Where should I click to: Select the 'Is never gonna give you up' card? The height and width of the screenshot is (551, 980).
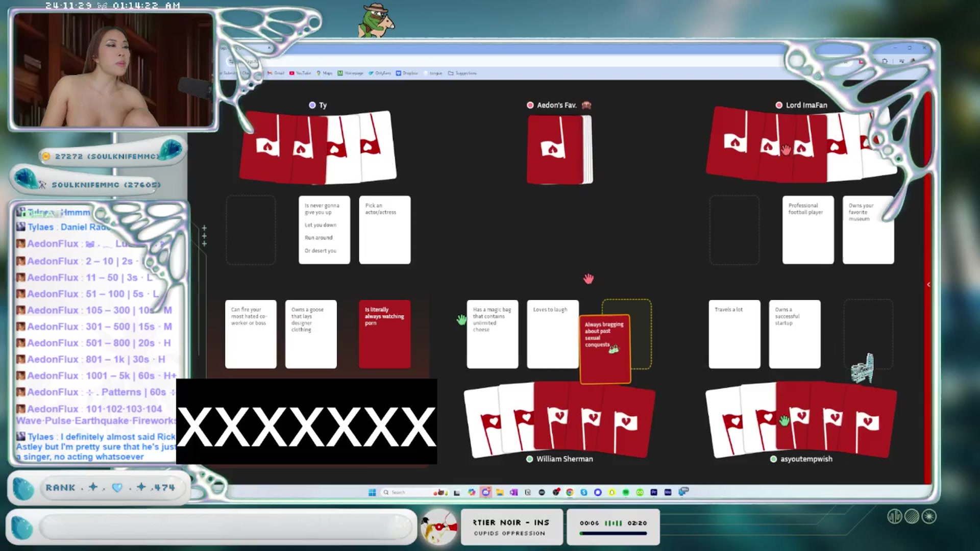(324, 230)
